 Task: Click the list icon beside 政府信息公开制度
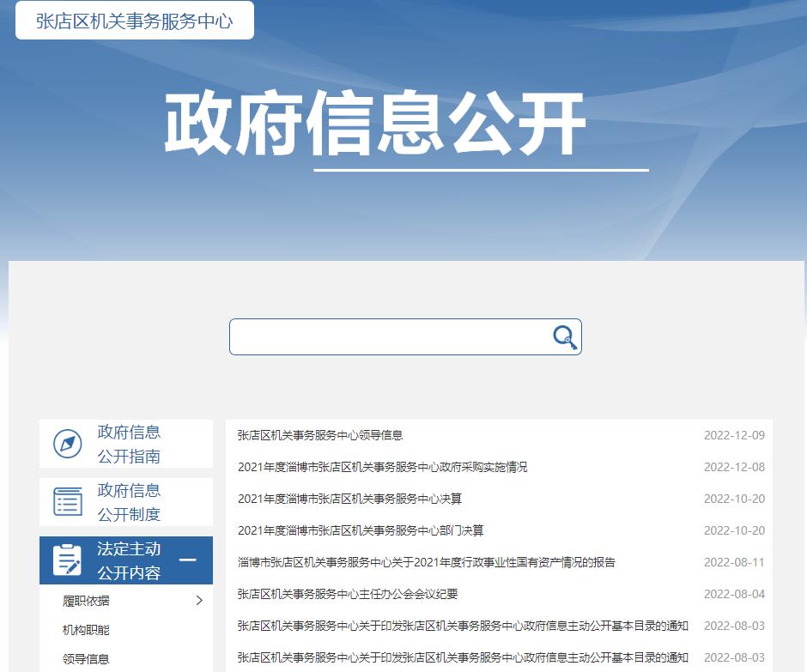point(68,502)
